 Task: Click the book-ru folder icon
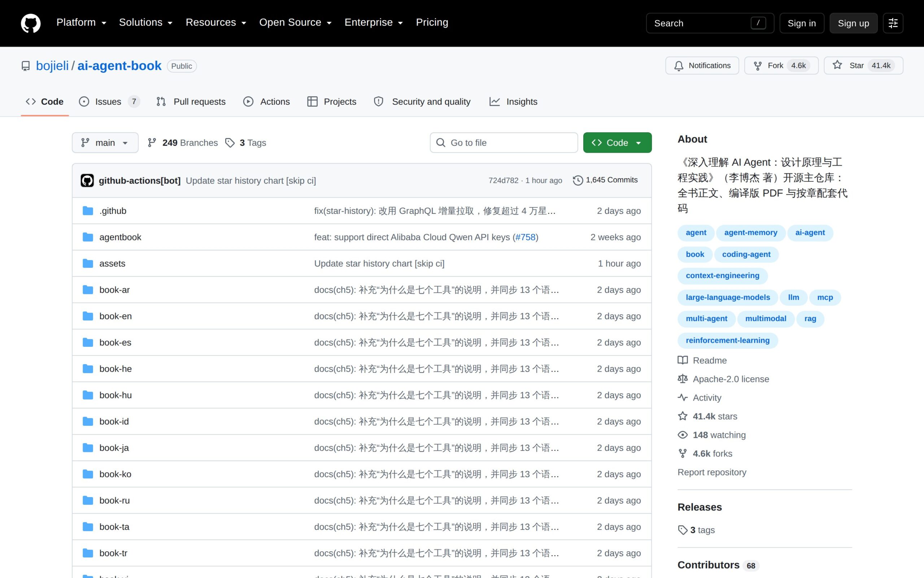tap(88, 500)
